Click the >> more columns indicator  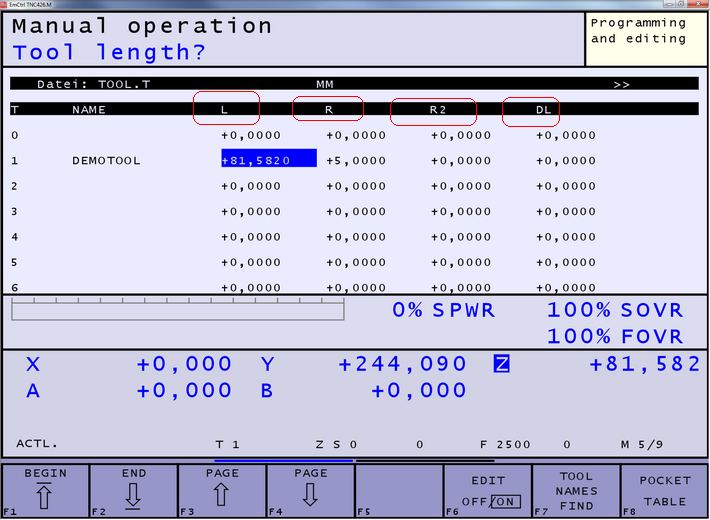622,85
